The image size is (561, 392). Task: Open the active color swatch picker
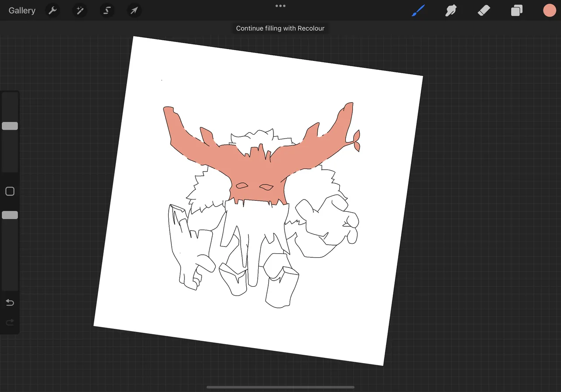550,11
